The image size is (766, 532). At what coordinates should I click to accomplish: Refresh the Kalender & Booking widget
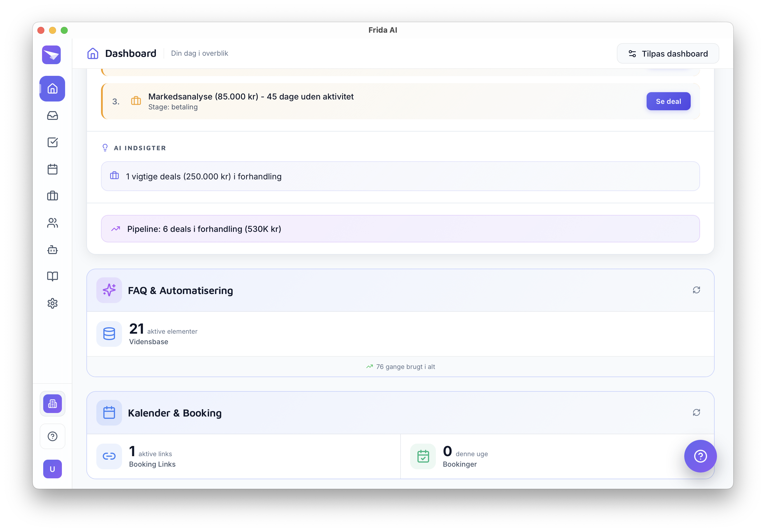click(696, 413)
